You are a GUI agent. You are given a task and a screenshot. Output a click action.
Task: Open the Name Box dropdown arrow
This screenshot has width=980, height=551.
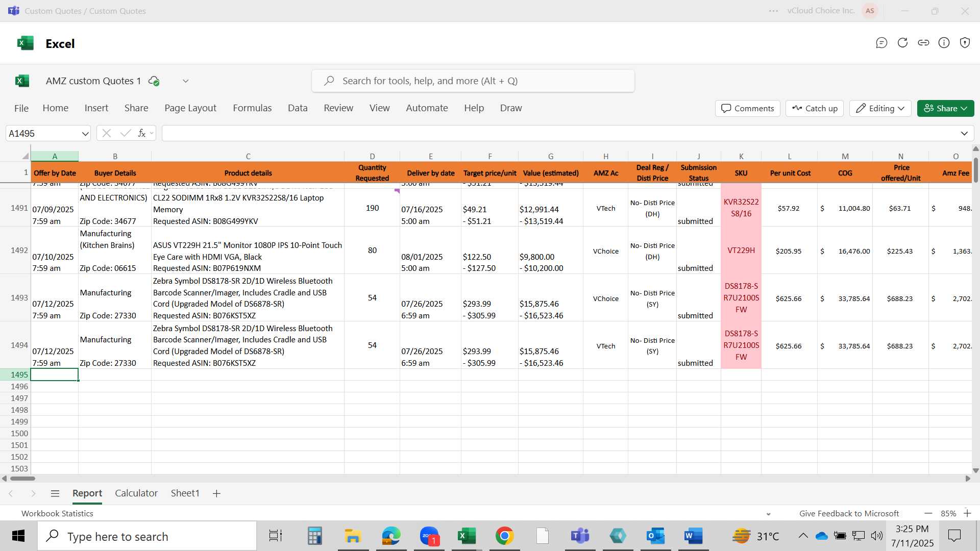tap(85, 134)
